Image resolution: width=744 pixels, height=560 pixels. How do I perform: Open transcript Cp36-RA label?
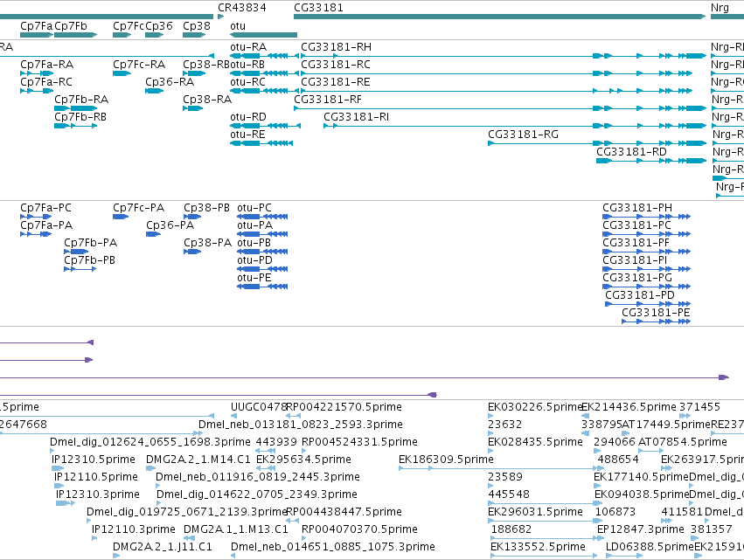click(170, 82)
